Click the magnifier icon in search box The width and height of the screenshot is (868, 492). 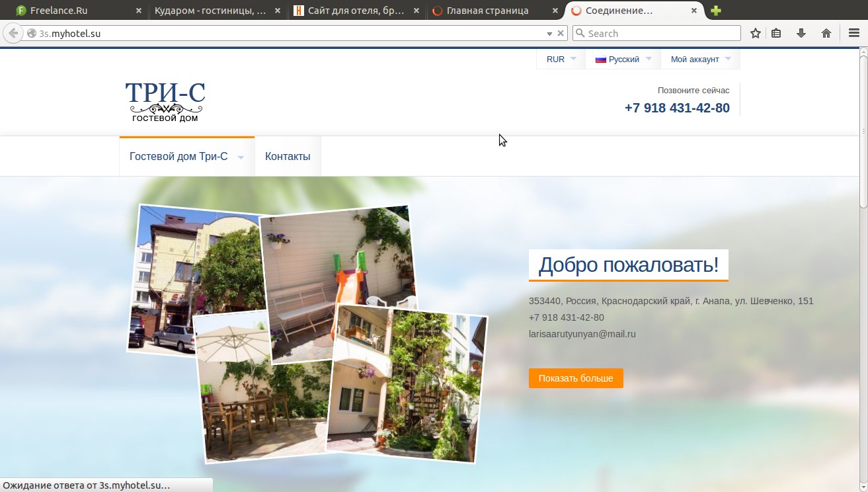580,33
